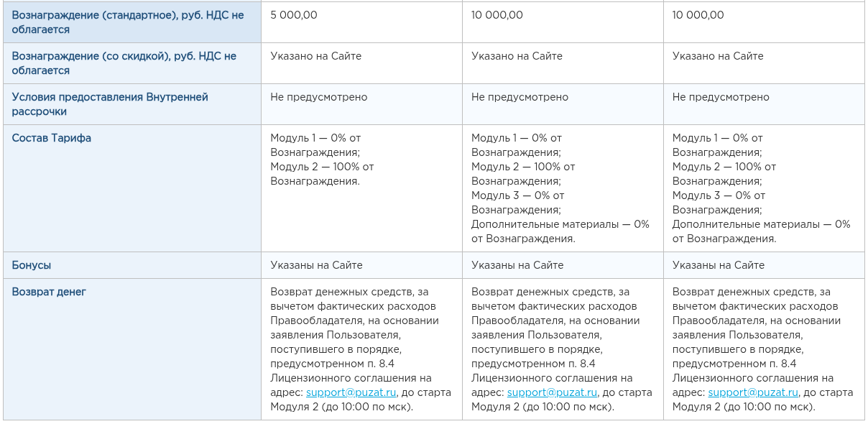Click "Не предусмотрено" cell in the leftmost column
The image size is (868, 424).
318,97
